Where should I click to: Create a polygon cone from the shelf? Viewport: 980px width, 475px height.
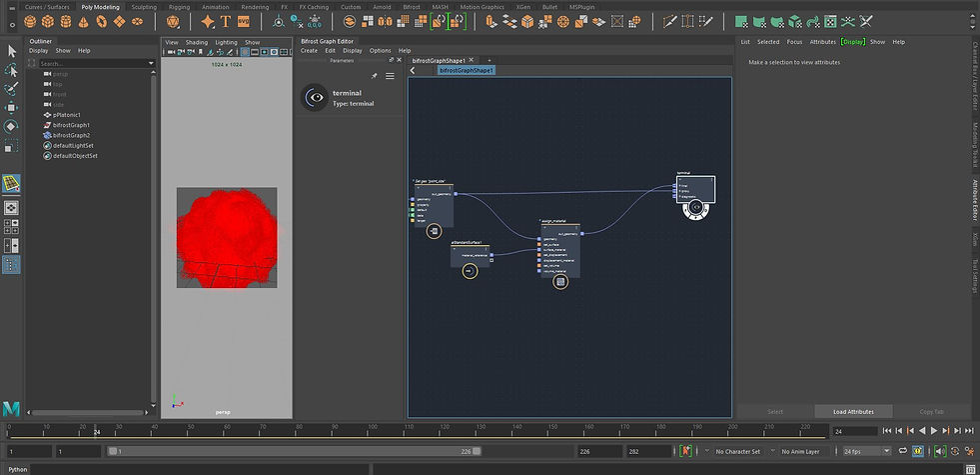coord(83,22)
